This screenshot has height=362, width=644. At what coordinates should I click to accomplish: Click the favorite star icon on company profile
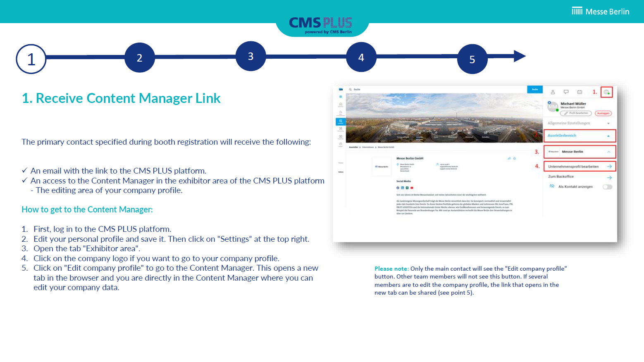pos(515,158)
